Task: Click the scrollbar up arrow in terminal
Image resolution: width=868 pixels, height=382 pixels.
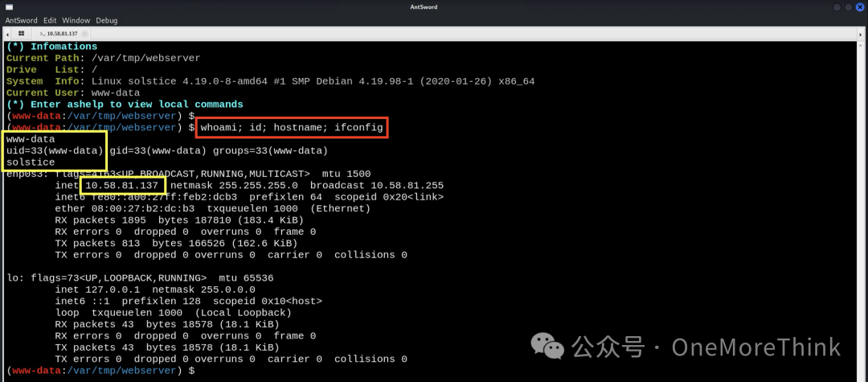Action: click(x=861, y=43)
